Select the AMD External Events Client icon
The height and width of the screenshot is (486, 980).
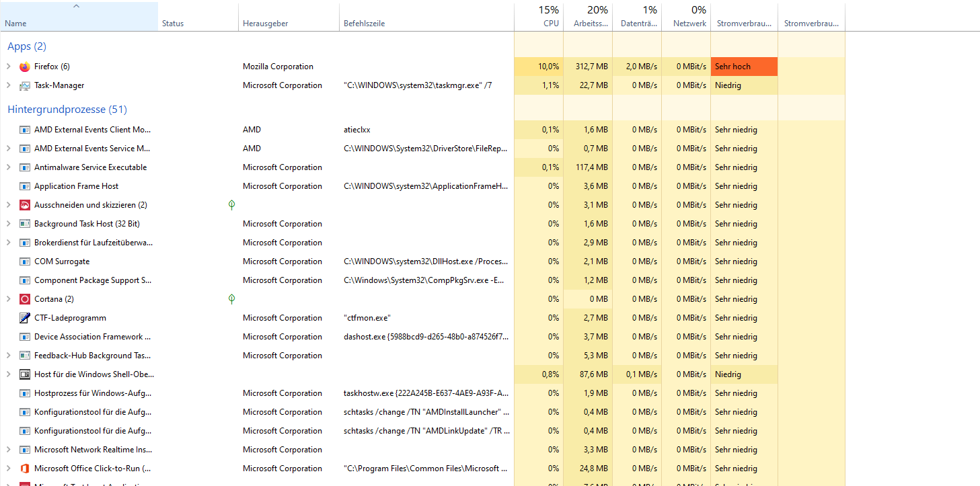[x=25, y=130]
